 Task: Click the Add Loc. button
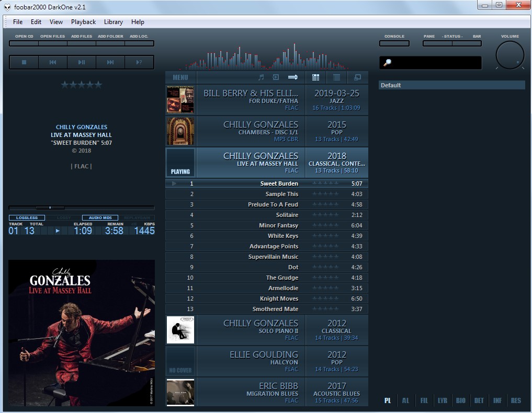click(139, 43)
